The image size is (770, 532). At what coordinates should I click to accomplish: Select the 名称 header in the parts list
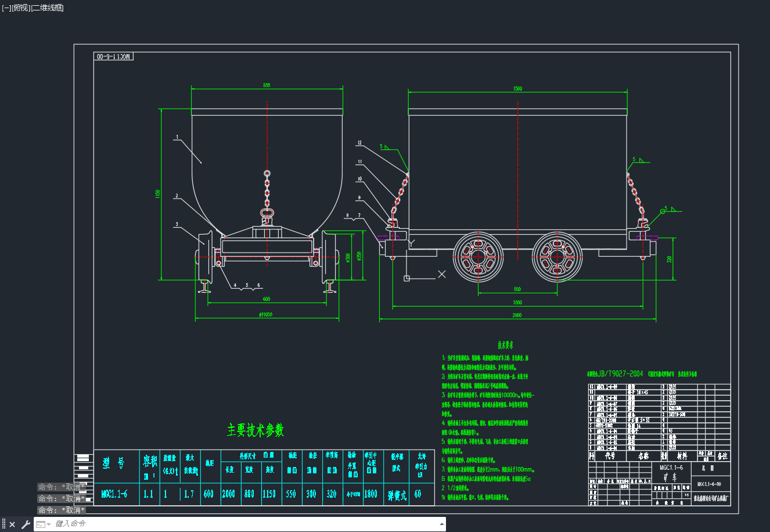pos(644,456)
